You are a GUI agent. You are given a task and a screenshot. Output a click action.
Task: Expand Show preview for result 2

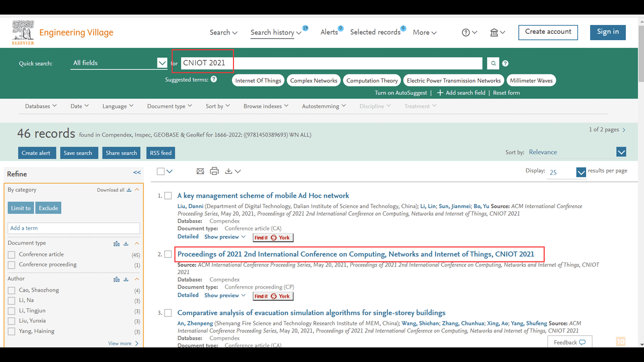pyautogui.click(x=225, y=296)
